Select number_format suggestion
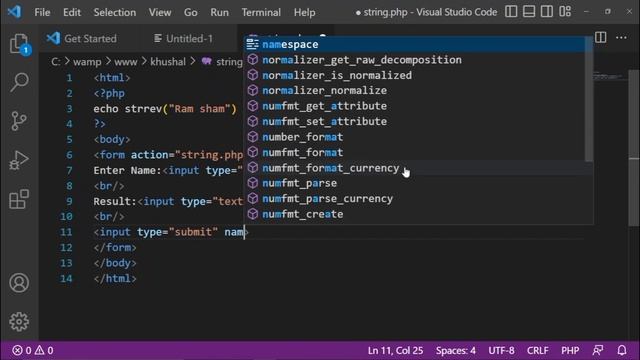Viewport: 640px width, 360px height. click(414, 137)
